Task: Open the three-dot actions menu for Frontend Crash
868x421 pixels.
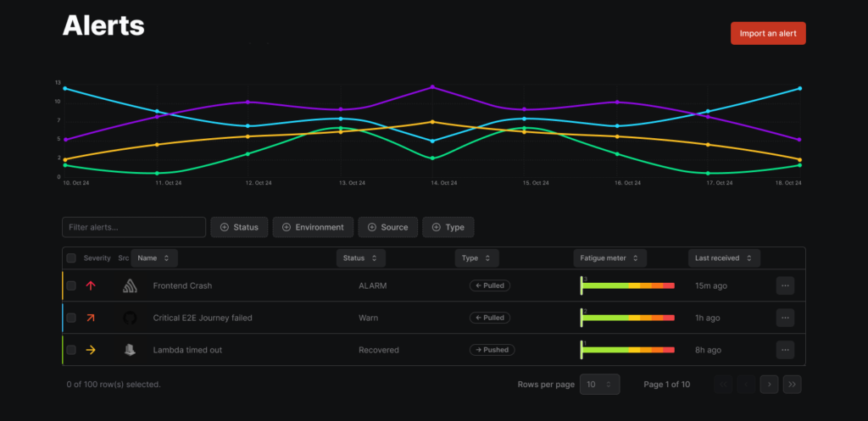Action: 785,285
